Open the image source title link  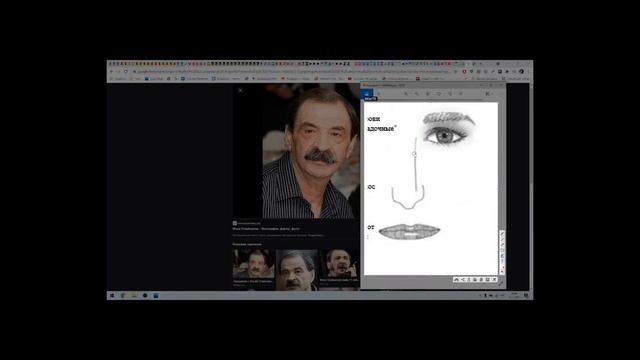pyautogui.click(x=266, y=229)
